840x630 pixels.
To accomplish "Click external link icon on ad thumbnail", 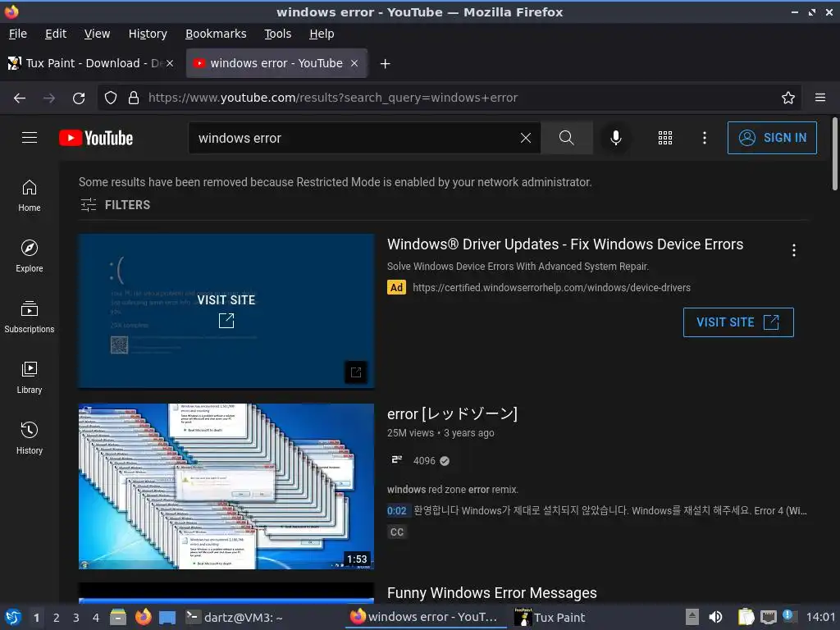I will tap(356, 372).
